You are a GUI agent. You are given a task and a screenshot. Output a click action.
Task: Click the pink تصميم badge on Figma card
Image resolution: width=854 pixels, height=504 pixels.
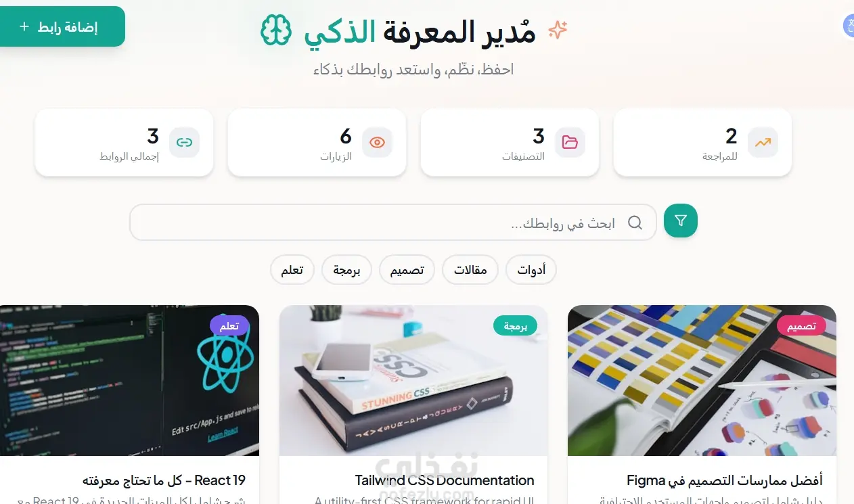click(801, 325)
